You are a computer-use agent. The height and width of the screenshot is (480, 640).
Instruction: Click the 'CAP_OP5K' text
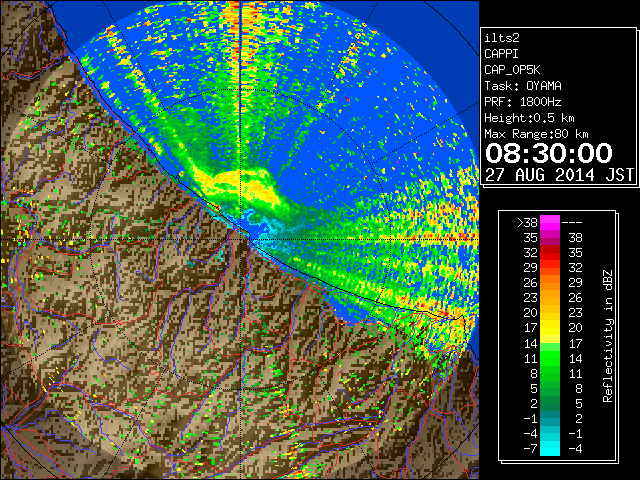[x=512, y=70]
